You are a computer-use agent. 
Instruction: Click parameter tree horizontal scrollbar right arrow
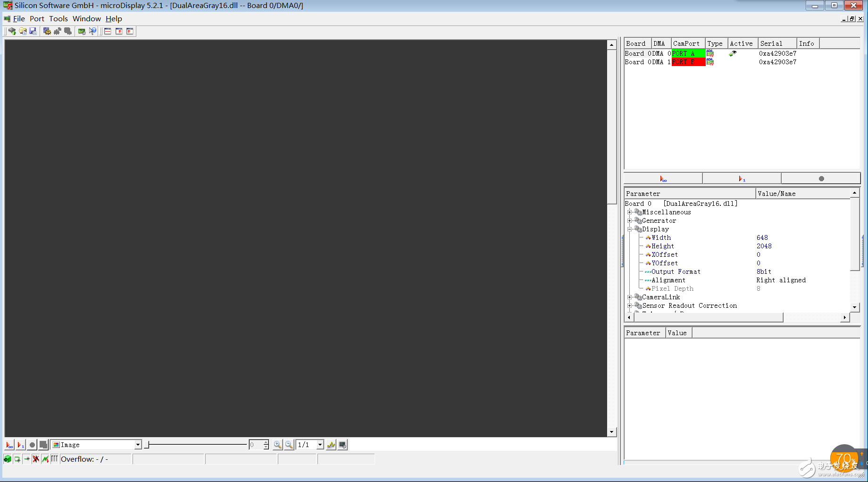pos(845,318)
